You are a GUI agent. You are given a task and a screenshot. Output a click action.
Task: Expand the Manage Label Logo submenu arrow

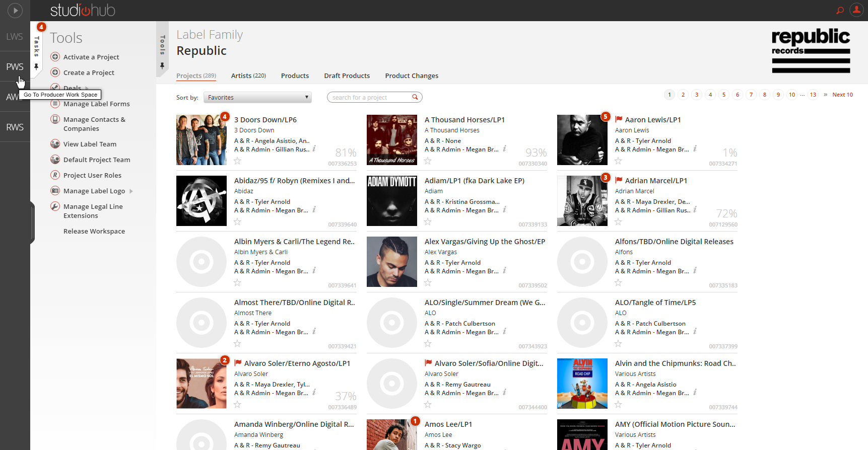131,191
